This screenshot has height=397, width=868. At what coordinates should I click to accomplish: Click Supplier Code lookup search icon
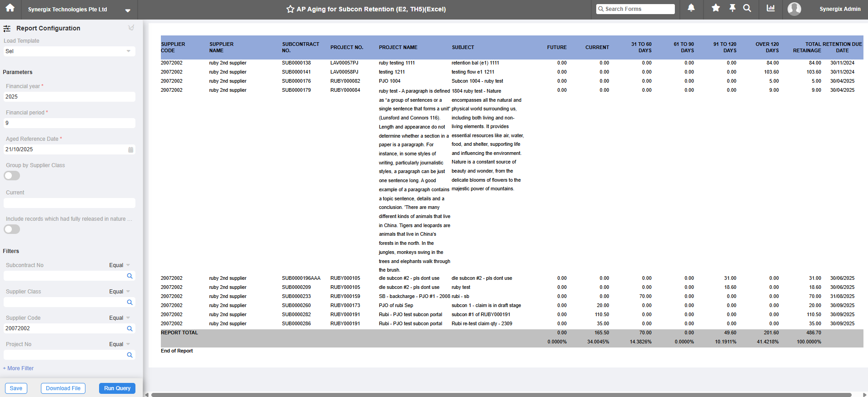(130, 328)
